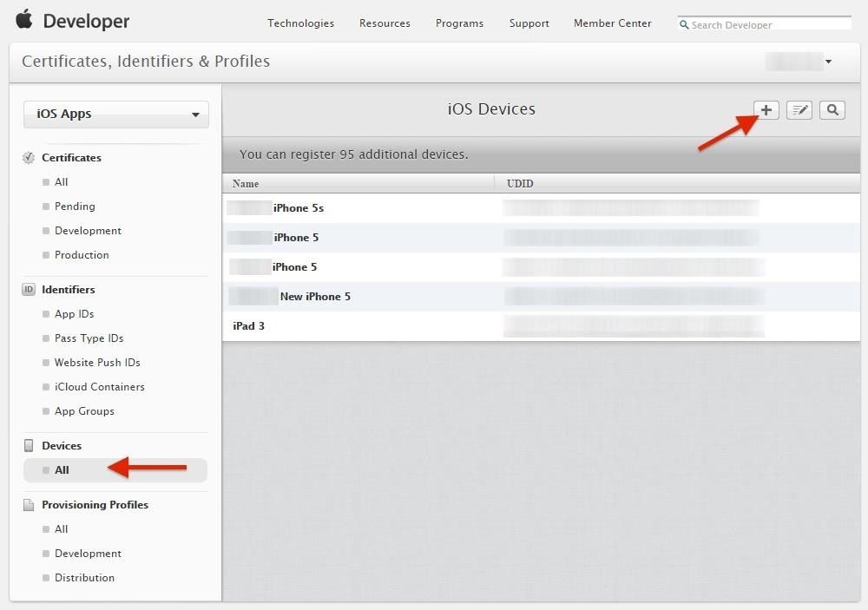Expand the account dropdown at top right
This screenshot has width=868, height=610.
point(828,61)
